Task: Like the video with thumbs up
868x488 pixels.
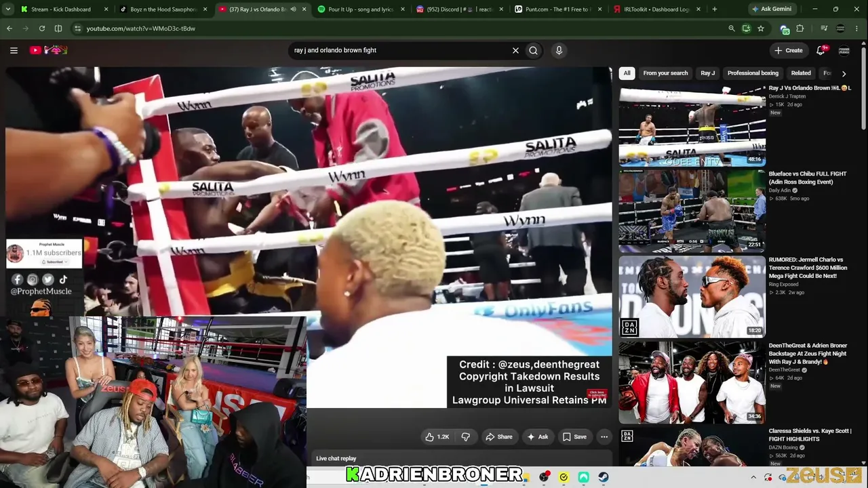Action: (x=437, y=437)
